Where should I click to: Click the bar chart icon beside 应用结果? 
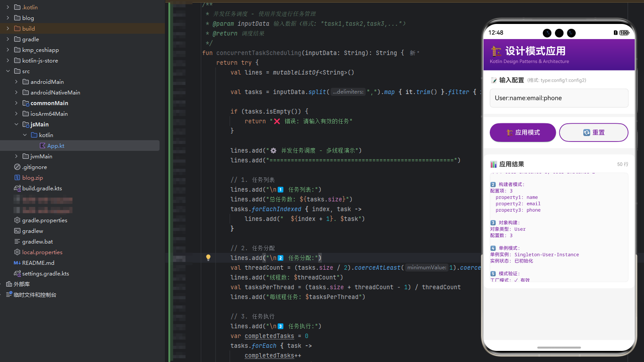coord(493,164)
